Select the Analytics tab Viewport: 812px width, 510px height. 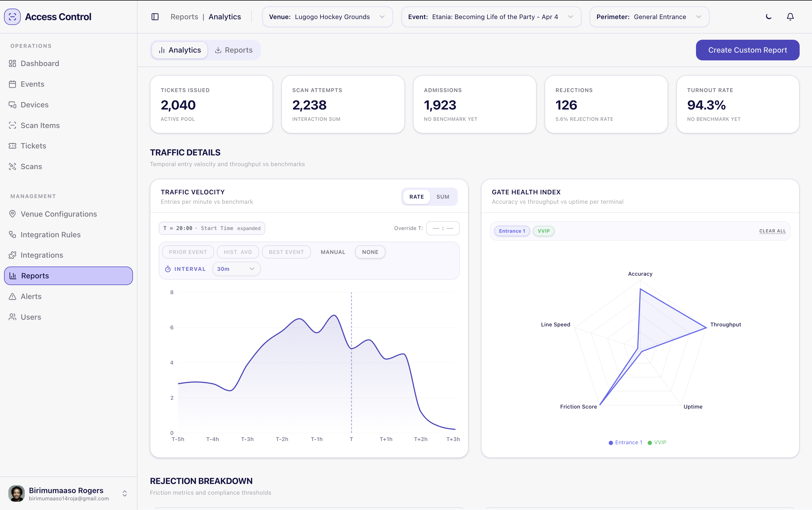[180, 50]
